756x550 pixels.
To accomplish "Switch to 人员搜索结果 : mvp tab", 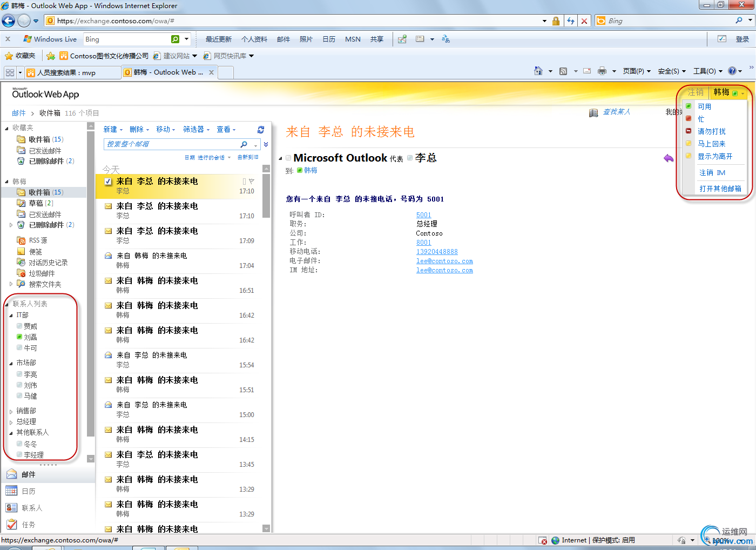I will (72, 72).
